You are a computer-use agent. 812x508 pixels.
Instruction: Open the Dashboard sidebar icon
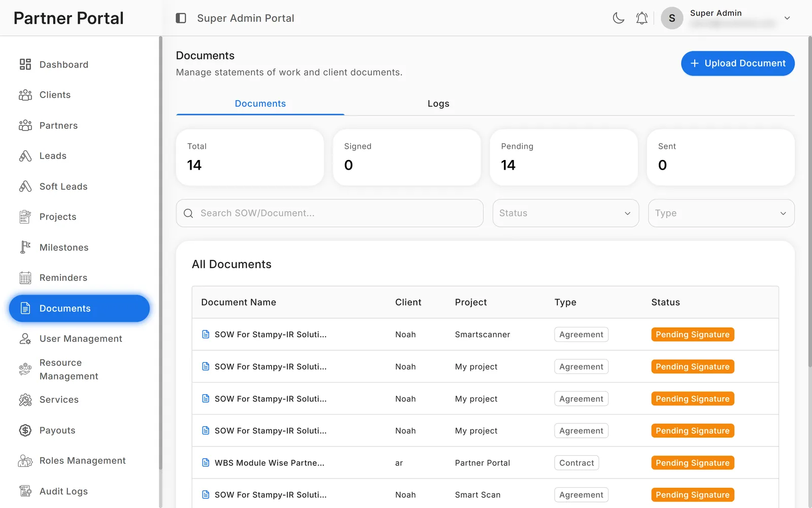[25, 65]
